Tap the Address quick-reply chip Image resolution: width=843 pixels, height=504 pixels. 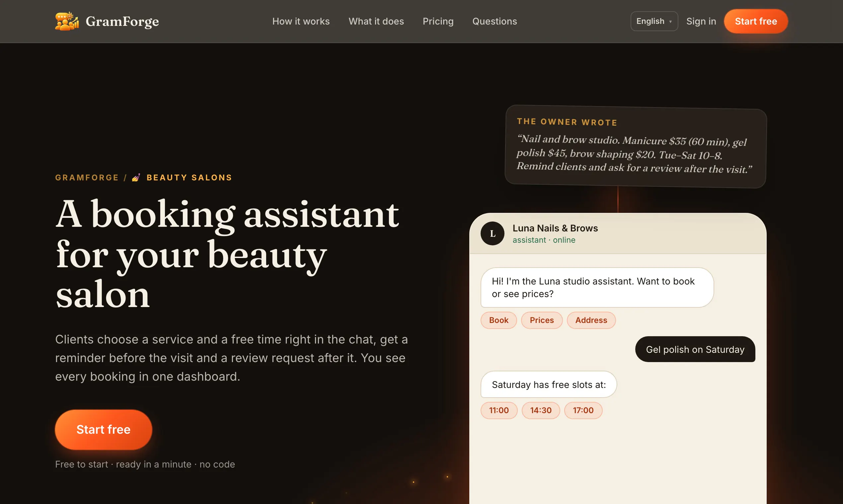tap(591, 320)
